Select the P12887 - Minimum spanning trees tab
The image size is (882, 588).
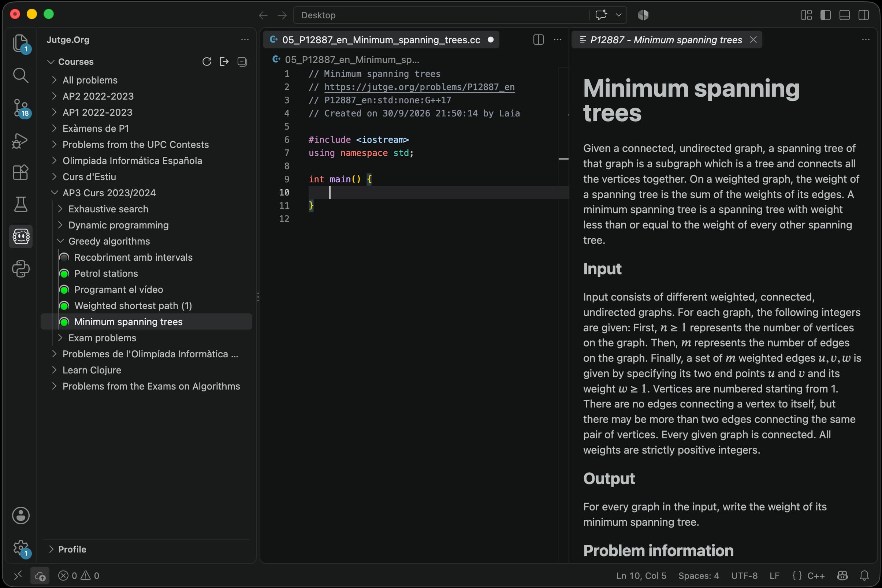coord(666,40)
